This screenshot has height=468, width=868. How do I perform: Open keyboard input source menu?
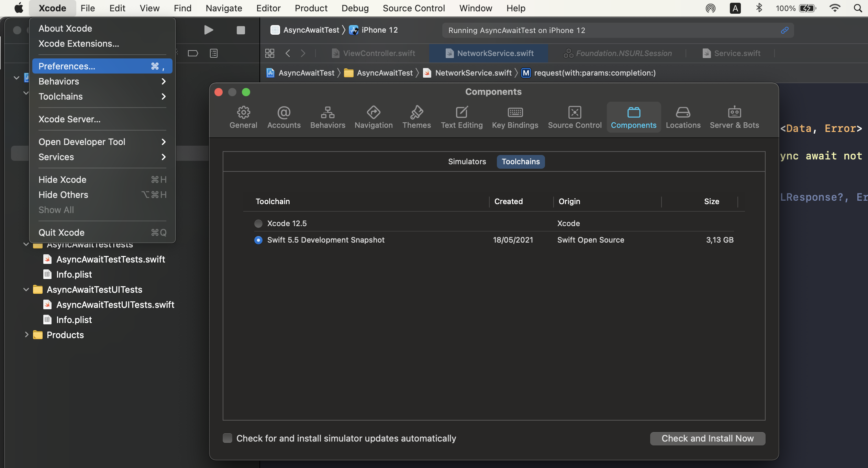(735, 8)
